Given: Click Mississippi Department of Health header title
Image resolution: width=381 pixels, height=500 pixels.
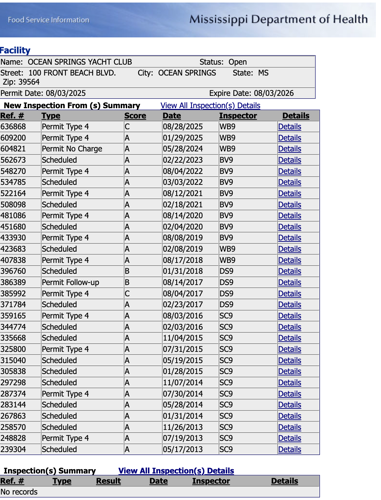Looking at the screenshot, I should [x=279, y=19].
